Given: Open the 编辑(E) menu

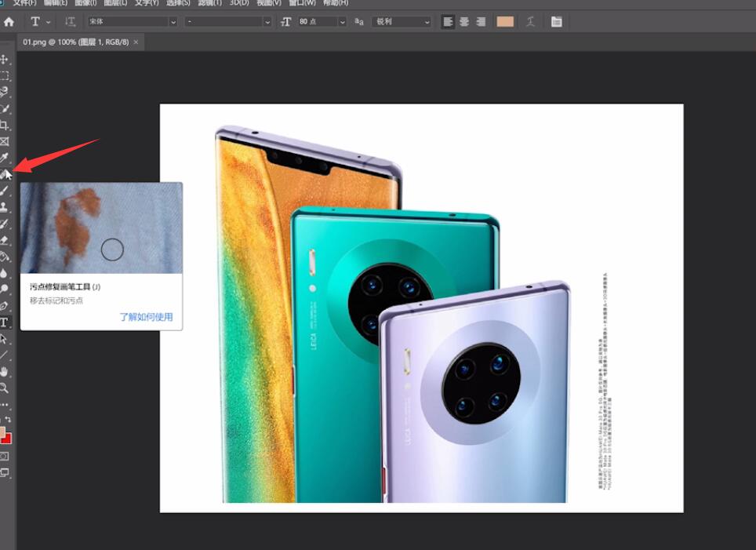Looking at the screenshot, I should point(56,2).
